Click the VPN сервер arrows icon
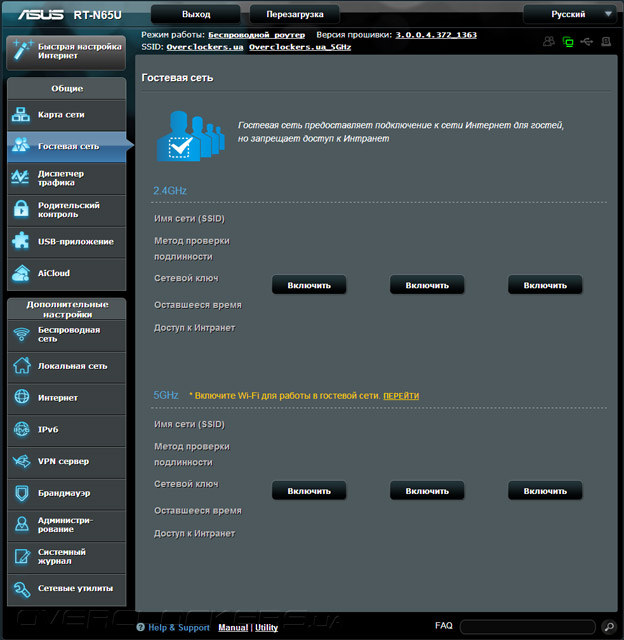Screen dimensions: 624x640 click(21, 461)
